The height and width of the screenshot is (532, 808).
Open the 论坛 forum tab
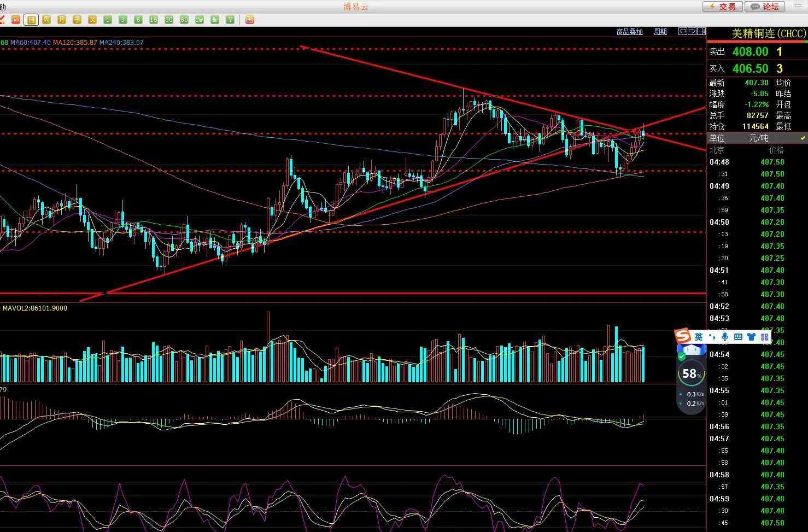point(765,7)
